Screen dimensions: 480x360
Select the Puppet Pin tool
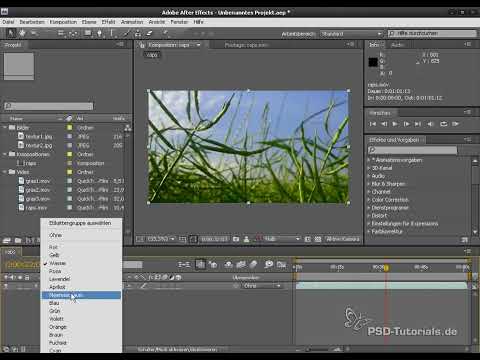[165, 33]
